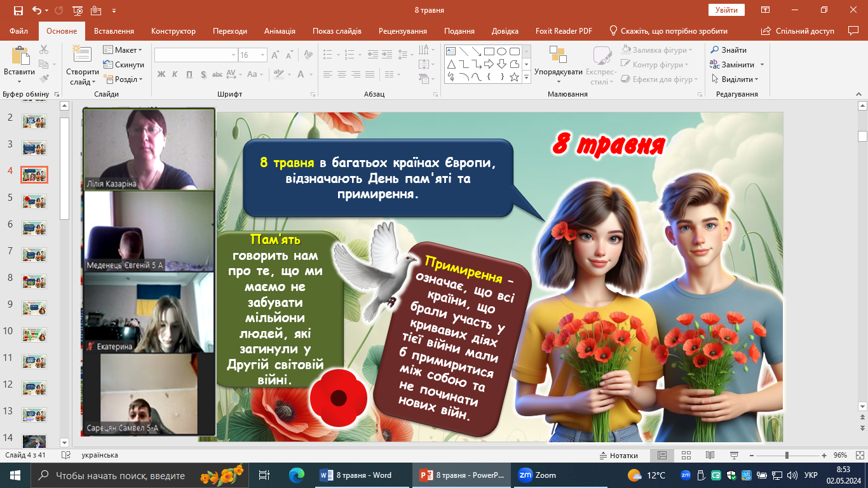Select the oval shape in shapes gallery

pos(501,51)
